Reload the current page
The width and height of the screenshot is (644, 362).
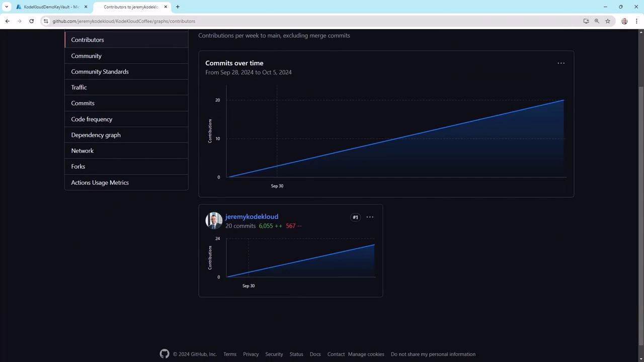(x=31, y=21)
